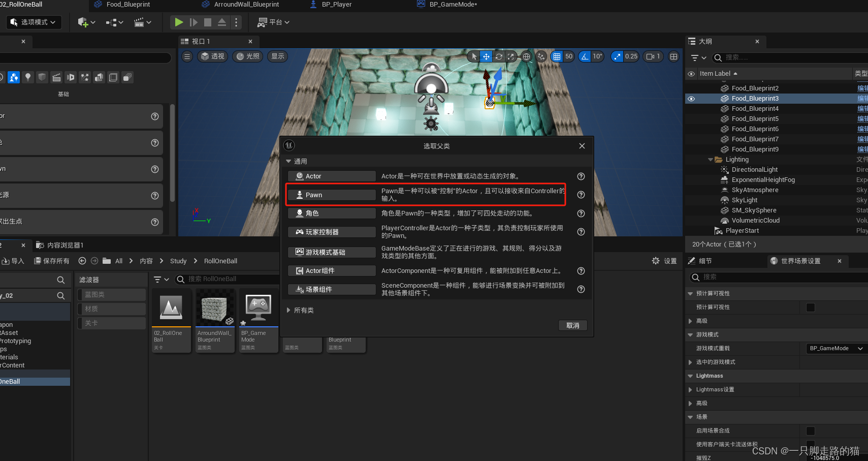Click the 取消 button in the dialog
Screen dimensions: 868x461
(x=573, y=325)
